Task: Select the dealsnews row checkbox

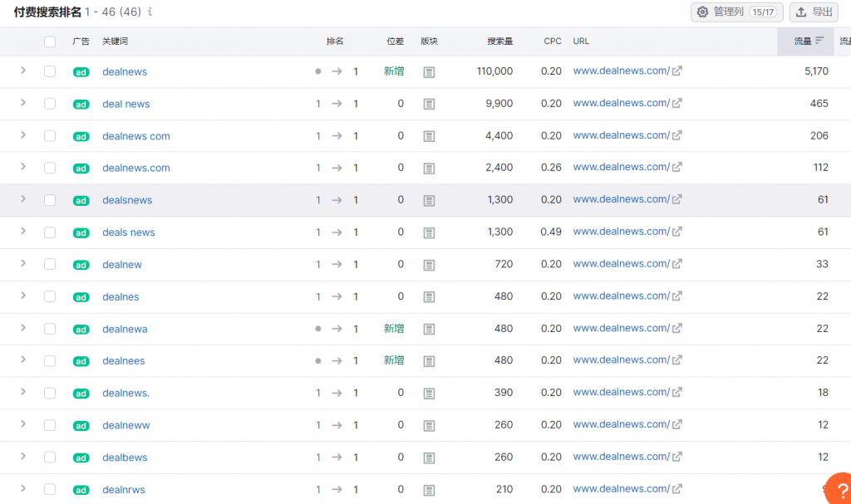Action: pyautogui.click(x=50, y=199)
